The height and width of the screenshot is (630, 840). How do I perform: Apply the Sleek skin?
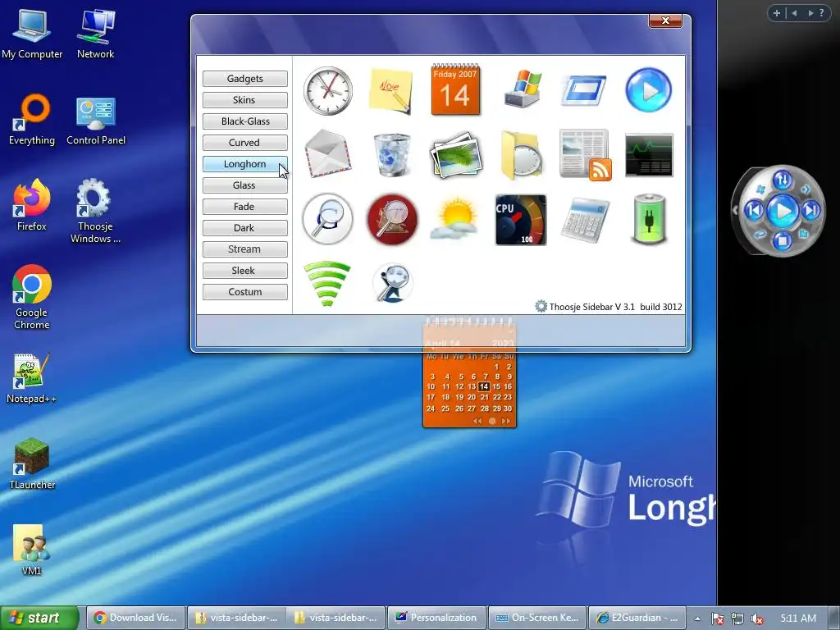tap(244, 271)
